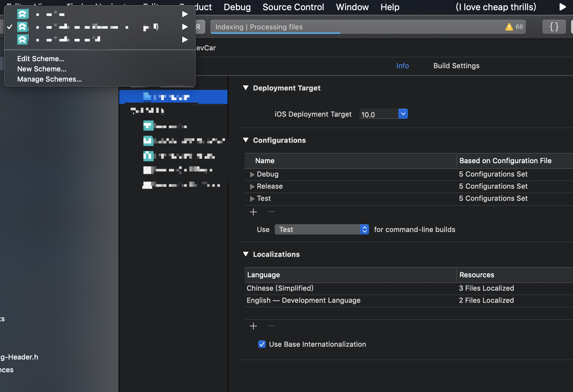Collapse the Configurations section
The image size is (573, 392).
coord(246,140)
